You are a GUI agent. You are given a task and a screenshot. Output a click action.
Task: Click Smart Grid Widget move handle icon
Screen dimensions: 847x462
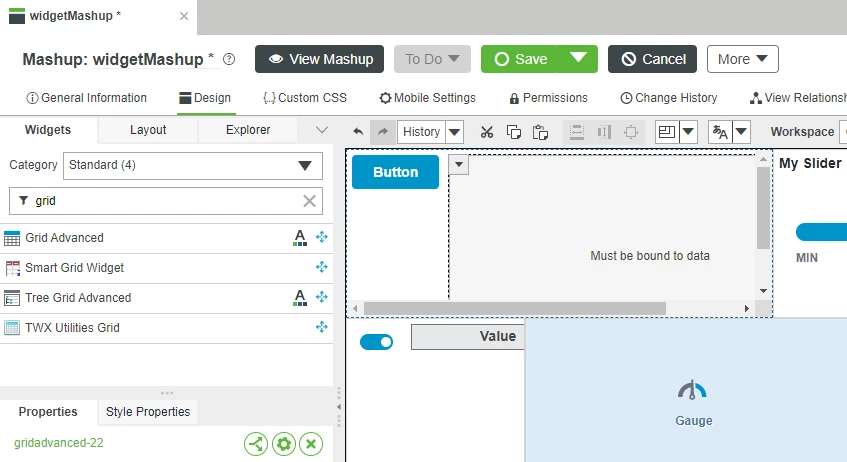tap(321, 267)
